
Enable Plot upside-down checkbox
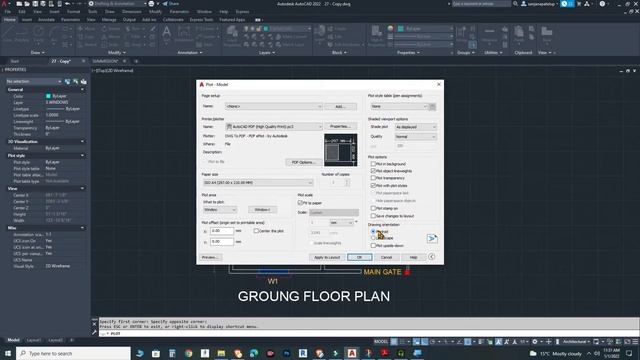373,245
